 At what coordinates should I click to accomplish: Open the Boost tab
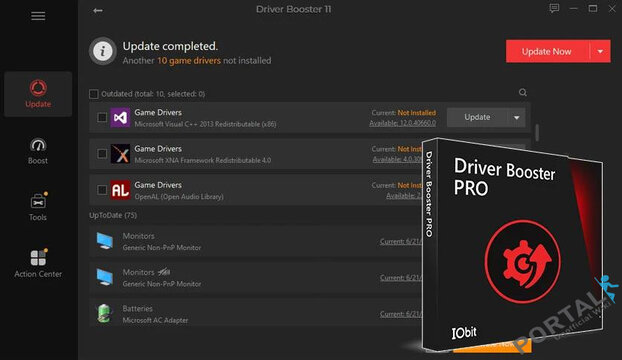[38, 151]
